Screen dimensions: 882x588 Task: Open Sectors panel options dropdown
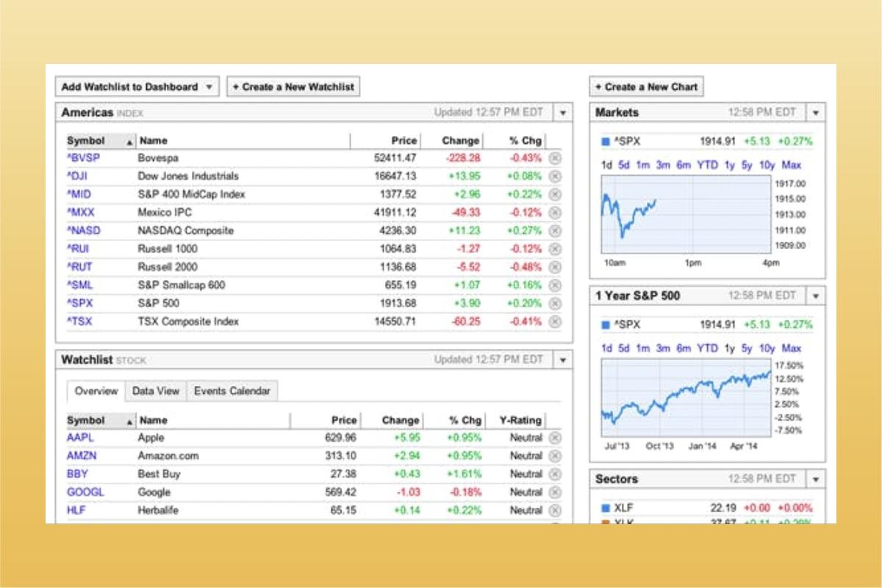pyautogui.click(x=816, y=479)
